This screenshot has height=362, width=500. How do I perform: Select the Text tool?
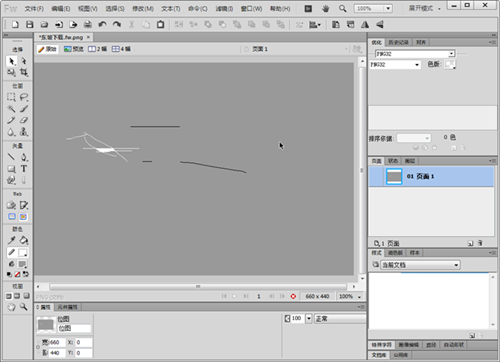(24, 169)
